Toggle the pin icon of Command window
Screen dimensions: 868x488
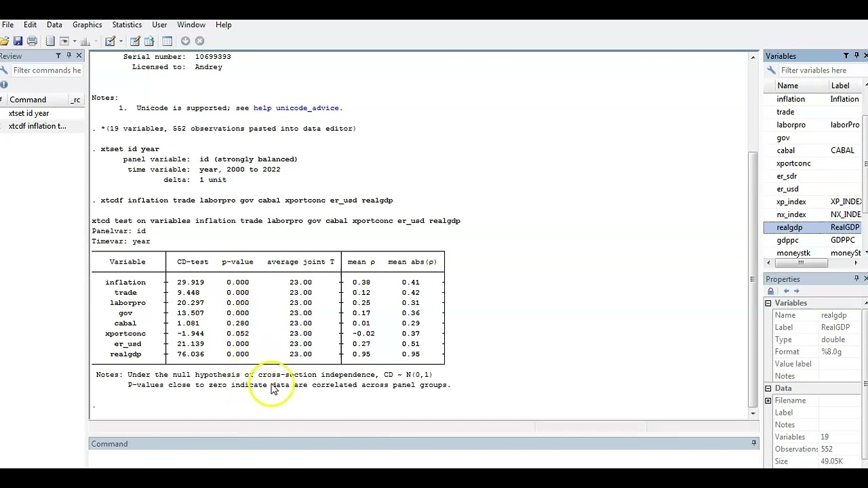753,443
